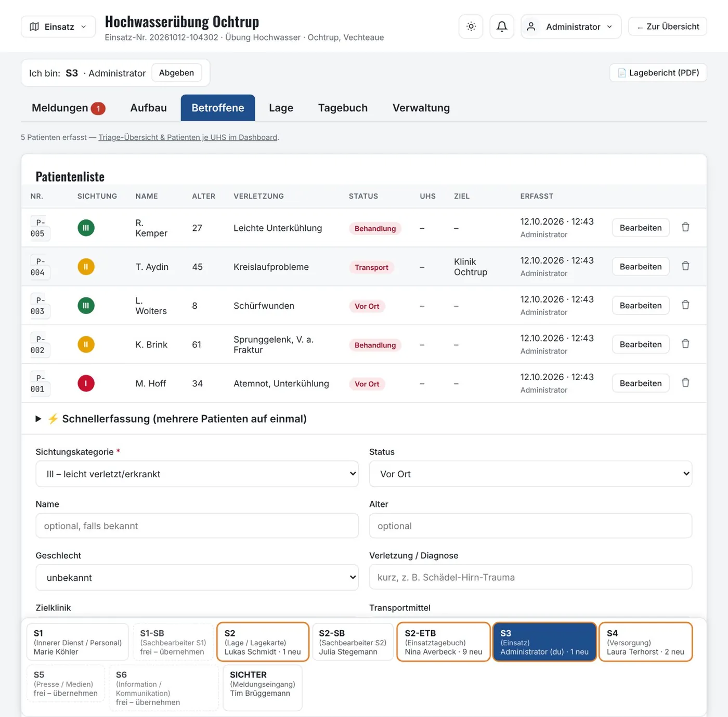Open the Einsatz menu dropdown
728x717 pixels.
pyautogui.click(x=58, y=27)
